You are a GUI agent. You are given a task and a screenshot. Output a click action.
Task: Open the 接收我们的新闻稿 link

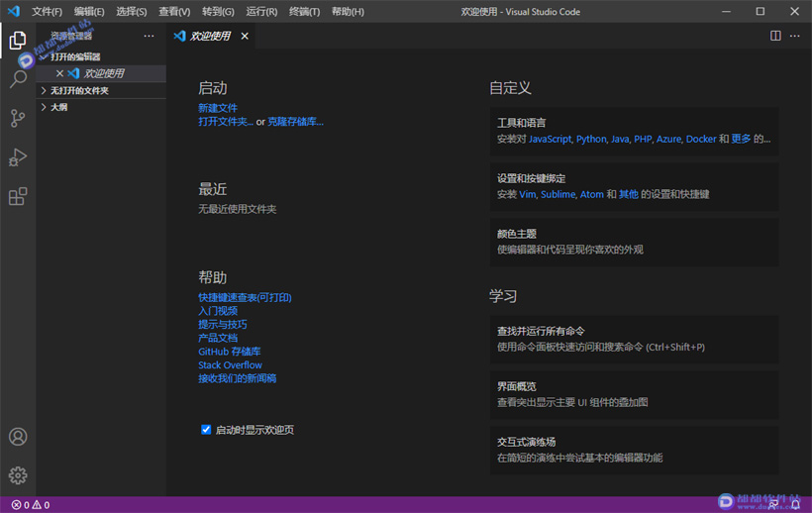coord(238,378)
